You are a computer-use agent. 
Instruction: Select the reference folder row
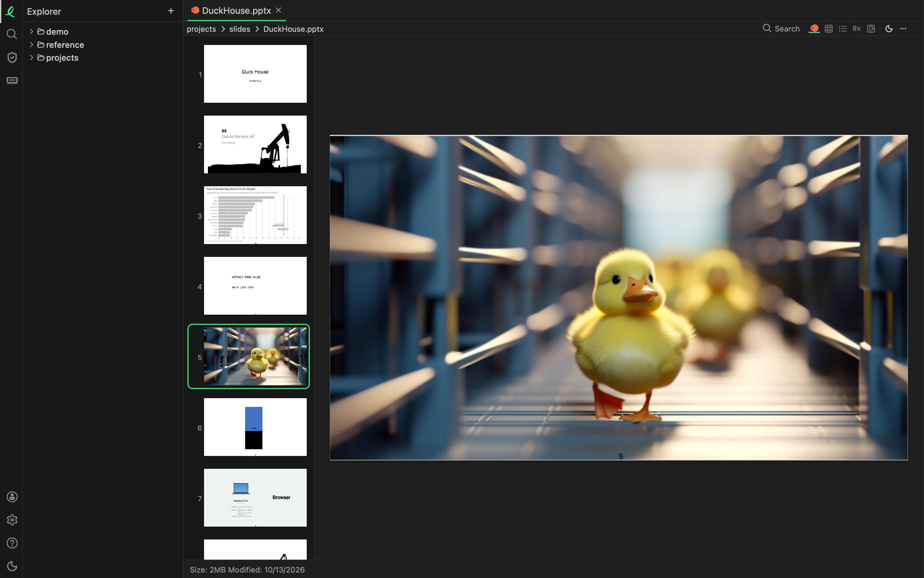[103, 45]
